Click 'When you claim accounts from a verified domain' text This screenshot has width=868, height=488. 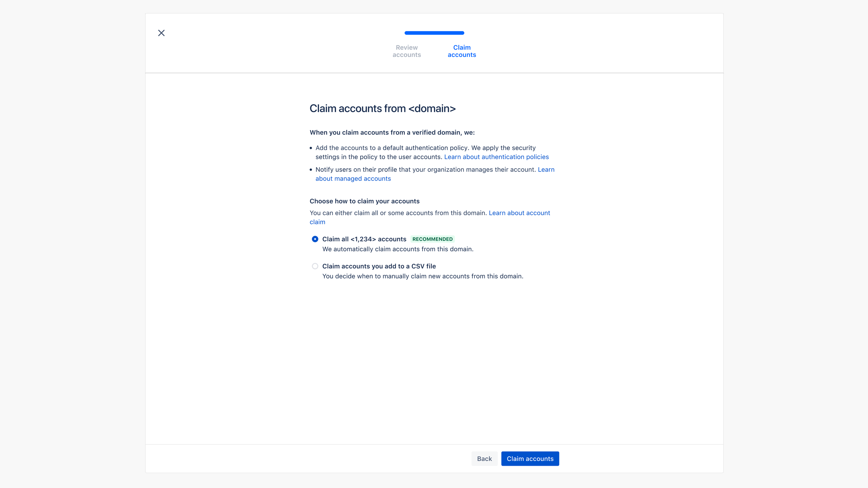pyautogui.click(x=392, y=133)
